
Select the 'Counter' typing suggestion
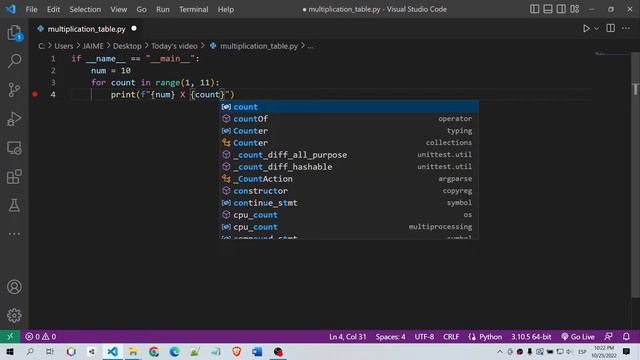[349, 131]
